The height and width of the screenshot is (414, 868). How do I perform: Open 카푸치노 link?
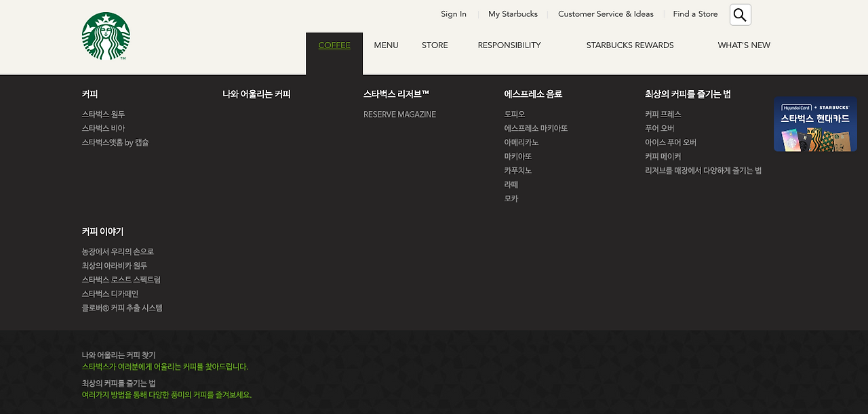point(518,171)
